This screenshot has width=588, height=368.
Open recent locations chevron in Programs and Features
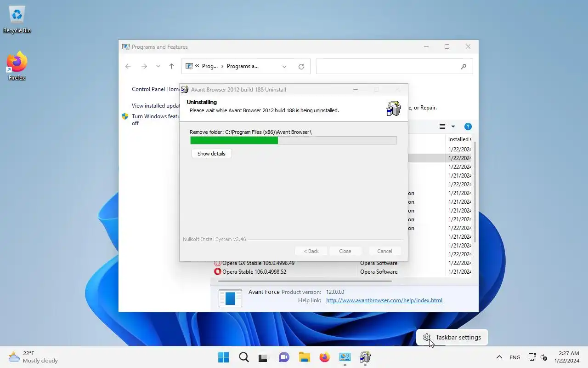158,66
